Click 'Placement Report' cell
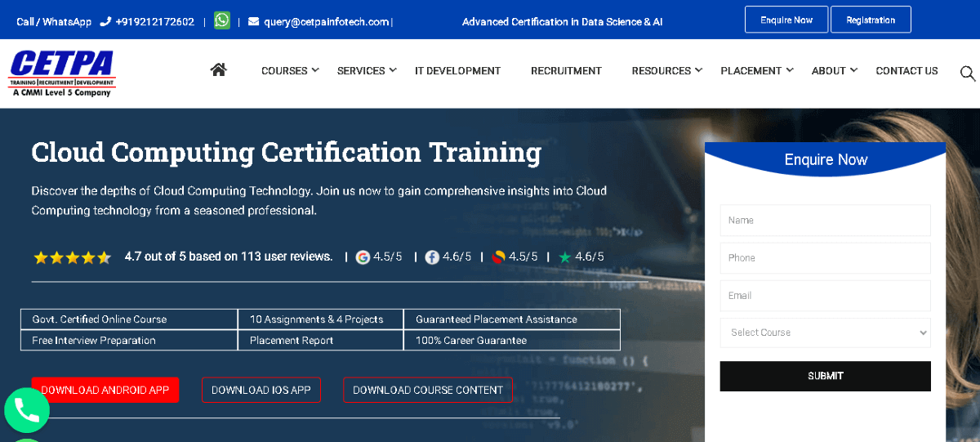The height and width of the screenshot is (442, 980). [321, 340]
